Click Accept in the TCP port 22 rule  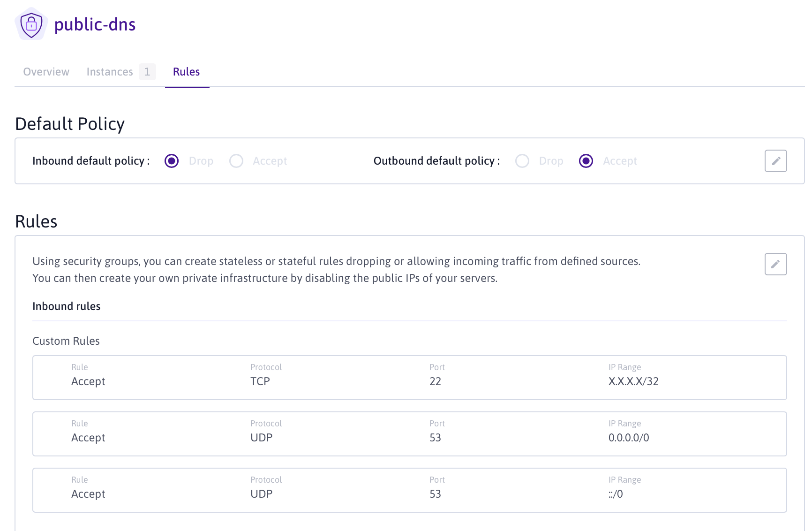pyautogui.click(x=88, y=381)
